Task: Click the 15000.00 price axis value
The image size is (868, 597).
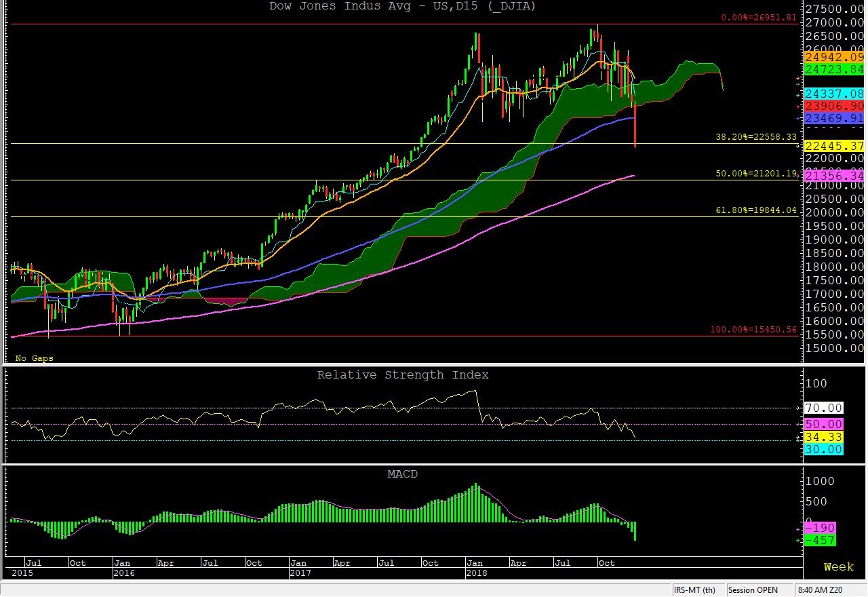Action: click(x=833, y=348)
